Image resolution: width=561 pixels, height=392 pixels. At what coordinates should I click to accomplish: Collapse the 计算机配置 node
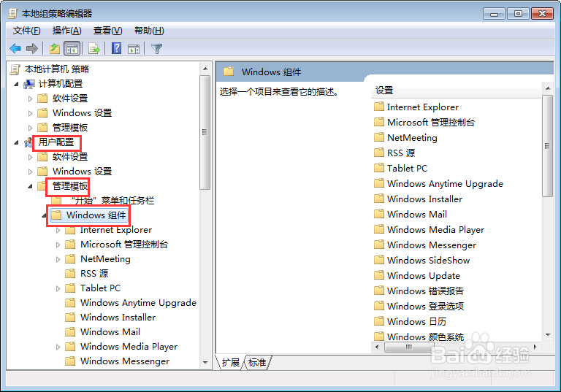tap(16, 84)
